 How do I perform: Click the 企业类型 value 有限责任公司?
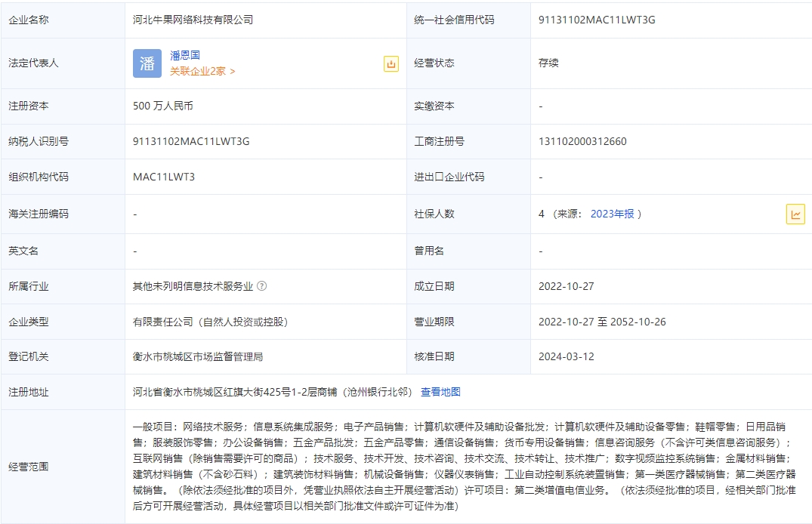click(x=210, y=322)
